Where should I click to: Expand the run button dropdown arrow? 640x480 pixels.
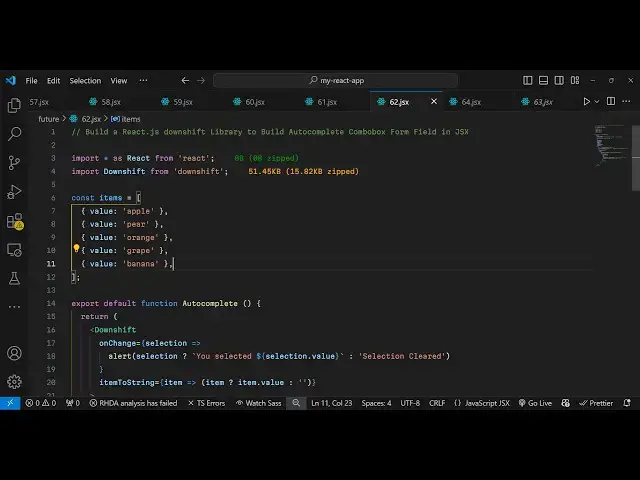click(597, 101)
